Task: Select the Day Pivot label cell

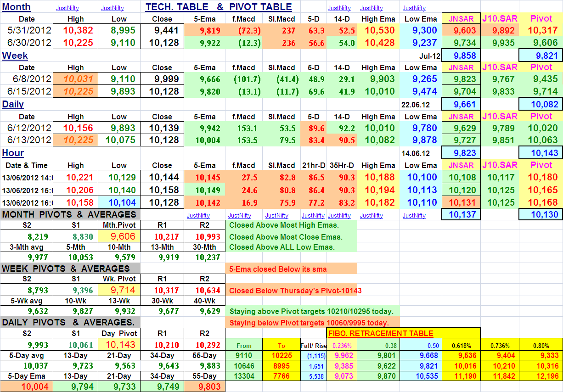Action: [119, 333]
